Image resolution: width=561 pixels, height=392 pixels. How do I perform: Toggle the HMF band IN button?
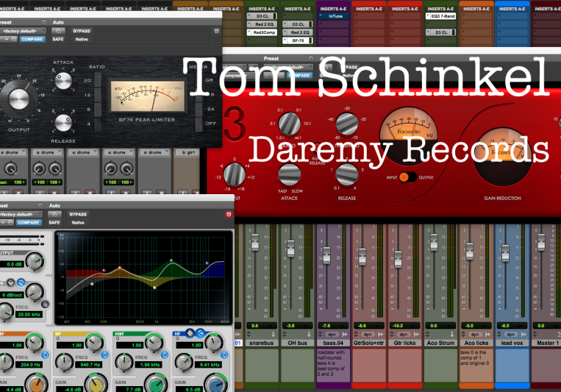tap(165, 355)
